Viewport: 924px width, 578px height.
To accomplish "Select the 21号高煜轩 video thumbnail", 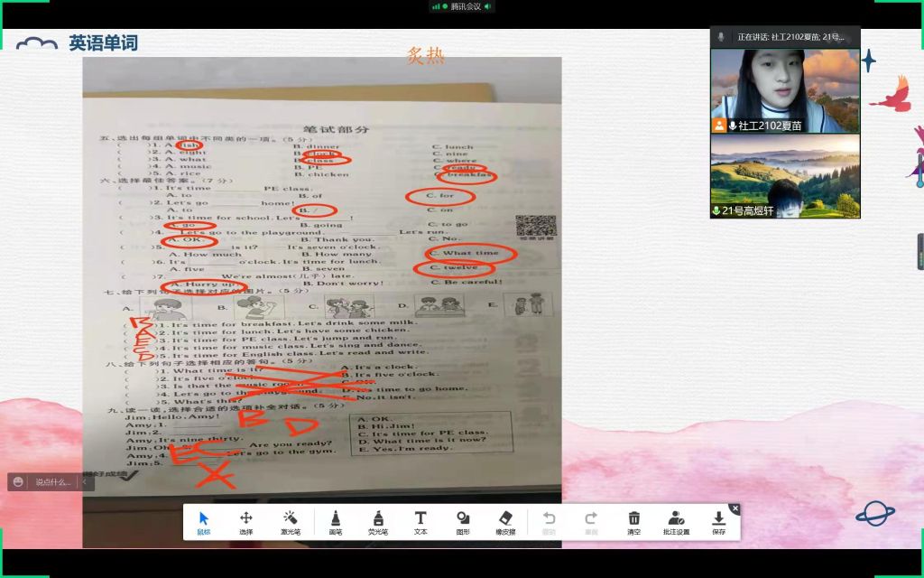I will click(x=785, y=176).
